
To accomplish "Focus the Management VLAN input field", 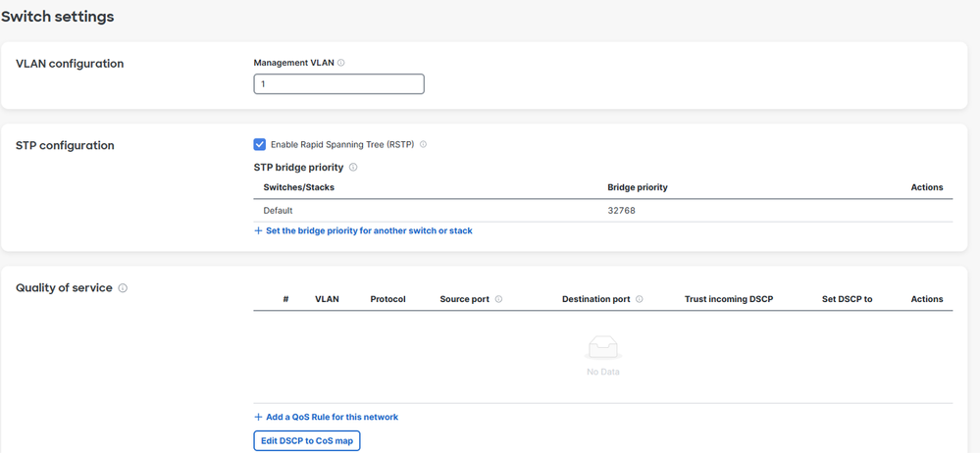I will click(338, 84).
